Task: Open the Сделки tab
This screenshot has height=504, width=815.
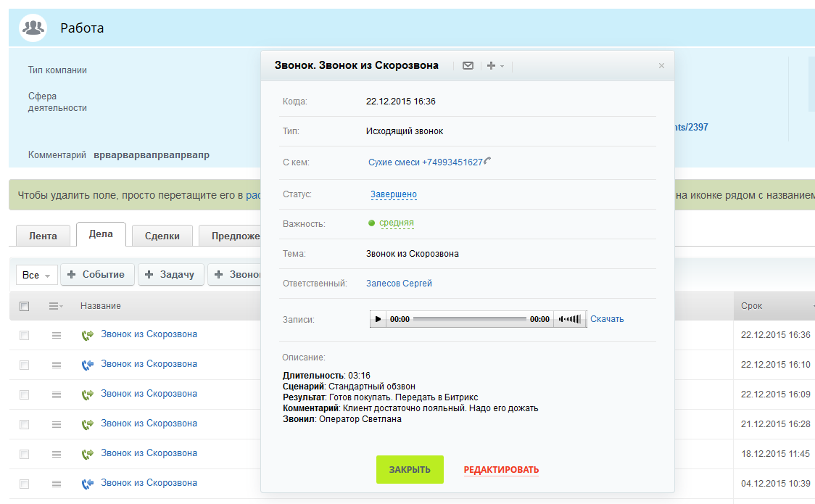Action: tap(162, 236)
